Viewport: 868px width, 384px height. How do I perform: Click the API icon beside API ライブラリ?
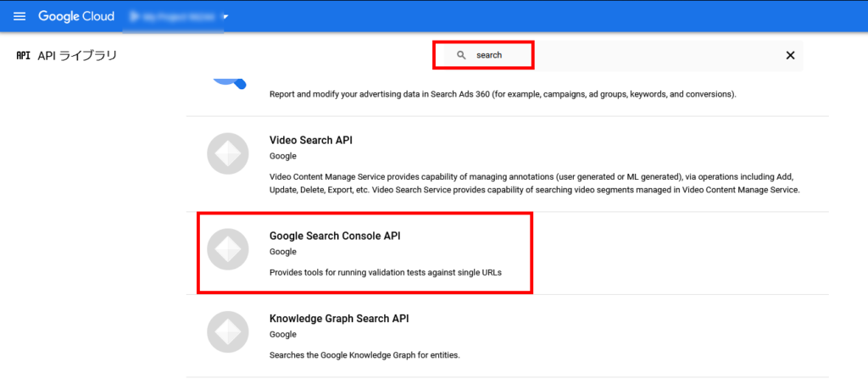(x=23, y=55)
